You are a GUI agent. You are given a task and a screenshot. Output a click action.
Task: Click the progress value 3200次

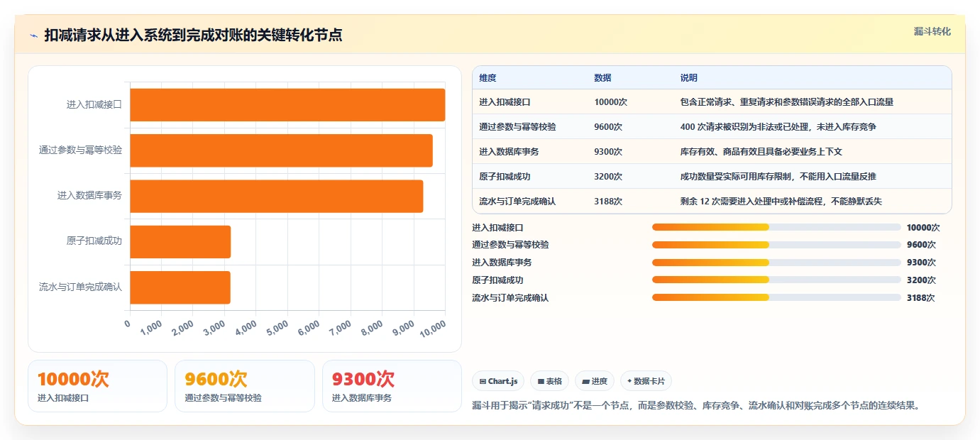[x=921, y=280]
